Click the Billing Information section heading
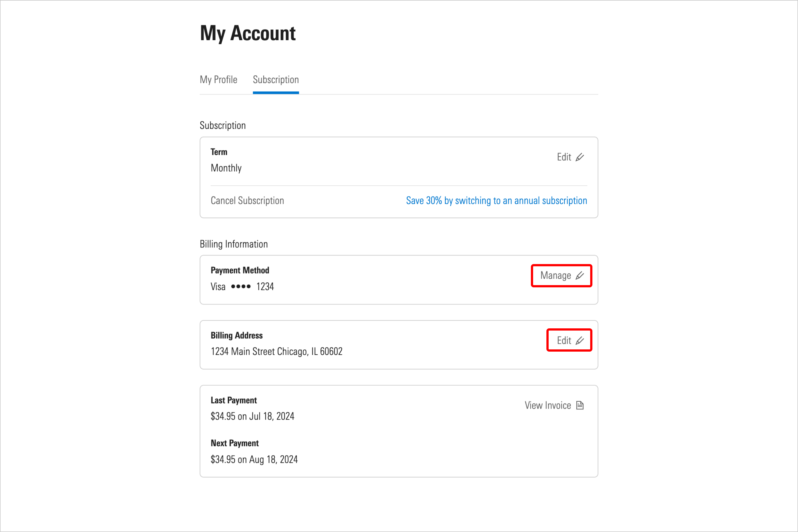This screenshot has width=798, height=532. (234, 244)
